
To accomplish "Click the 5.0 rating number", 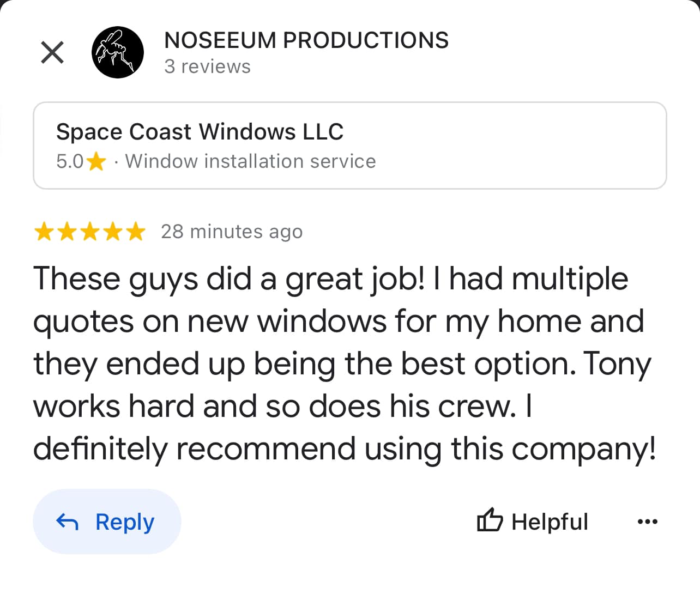I will (x=70, y=161).
